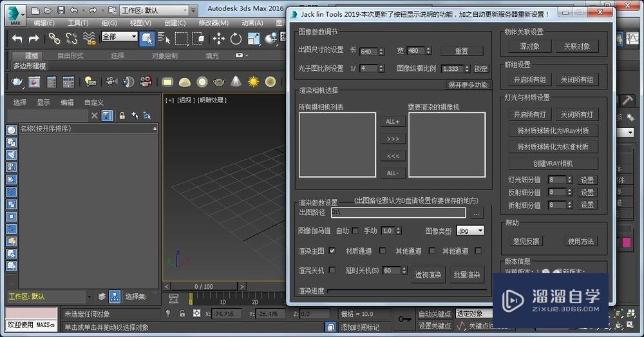This screenshot has height=337, width=644.
Task: Open the undo history dropdown arrow
Action: (83, 10)
